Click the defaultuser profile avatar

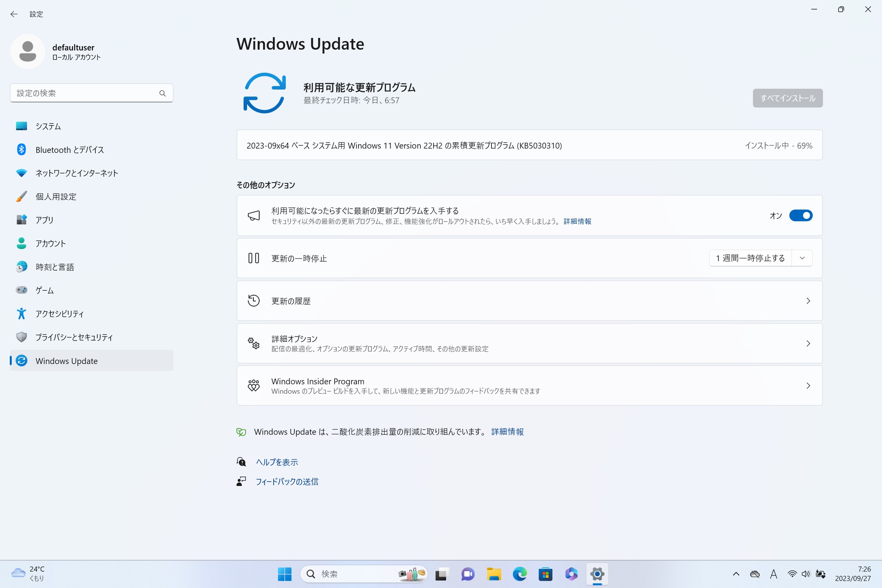pyautogui.click(x=28, y=51)
